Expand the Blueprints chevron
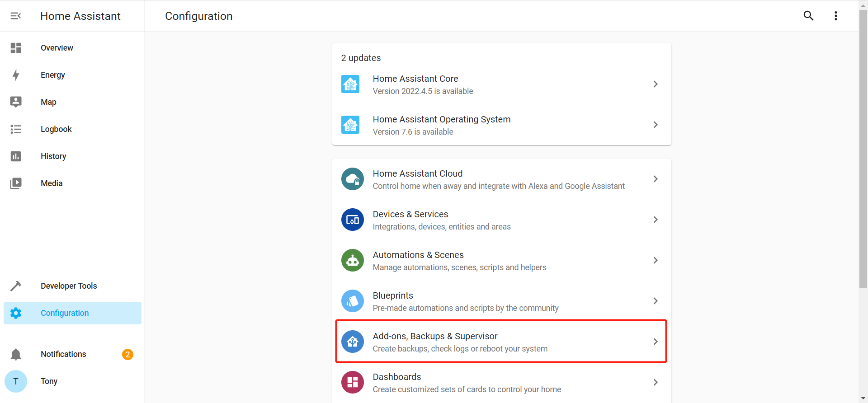This screenshot has height=403, width=868. click(x=656, y=301)
